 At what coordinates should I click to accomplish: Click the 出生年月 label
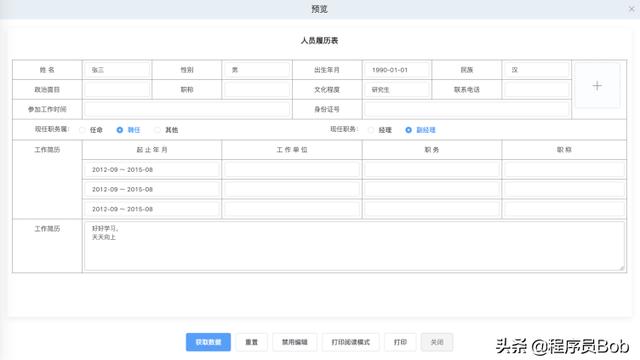[x=327, y=70]
